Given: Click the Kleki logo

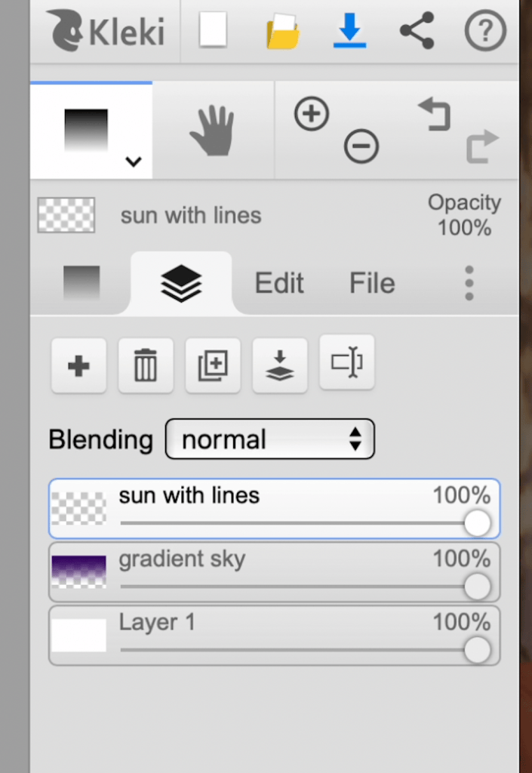Looking at the screenshot, I should (x=105, y=31).
